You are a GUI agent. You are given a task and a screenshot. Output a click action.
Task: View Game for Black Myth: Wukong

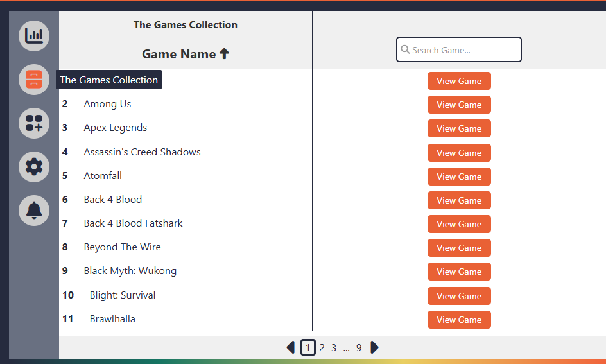tap(459, 272)
